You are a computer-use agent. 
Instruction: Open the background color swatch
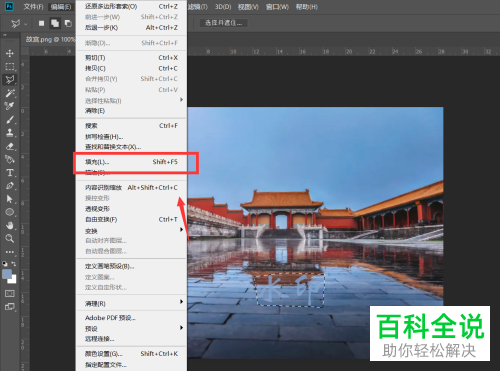[x=13, y=280]
